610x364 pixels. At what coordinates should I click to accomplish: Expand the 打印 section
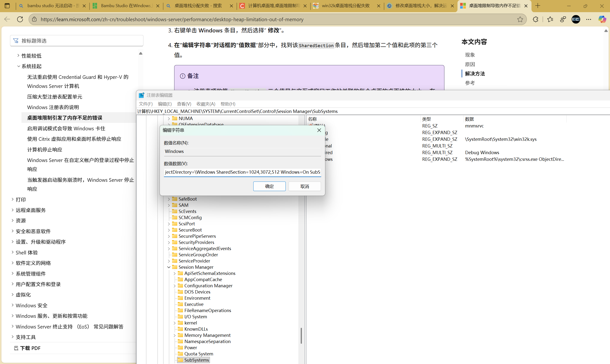[12, 199]
